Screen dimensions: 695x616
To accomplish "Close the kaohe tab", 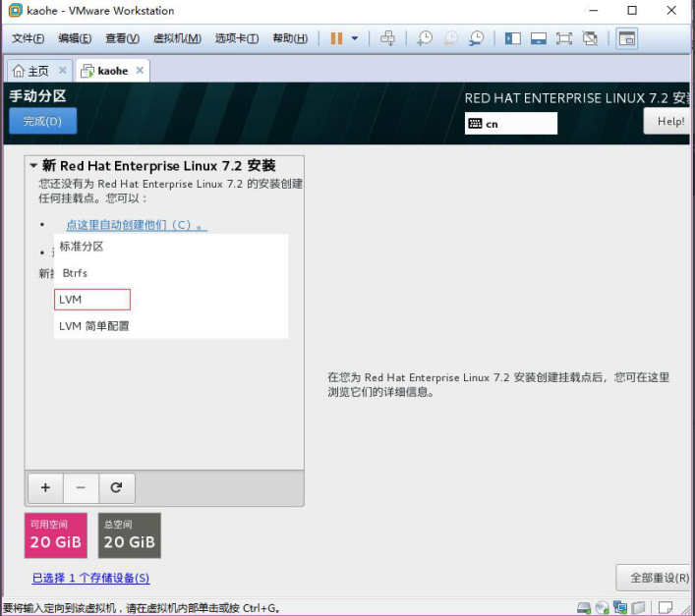I will (x=140, y=71).
